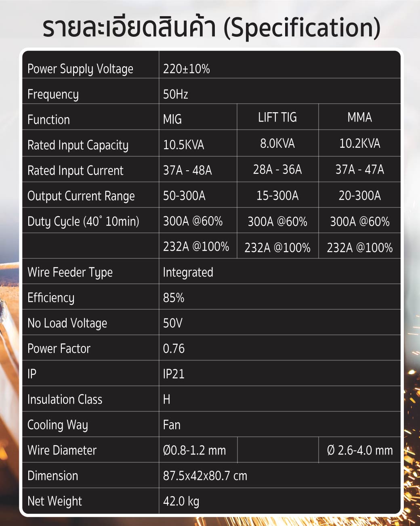The image size is (420, 526).
Task: Click the IP21 protection rating
Action: (174, 374)
